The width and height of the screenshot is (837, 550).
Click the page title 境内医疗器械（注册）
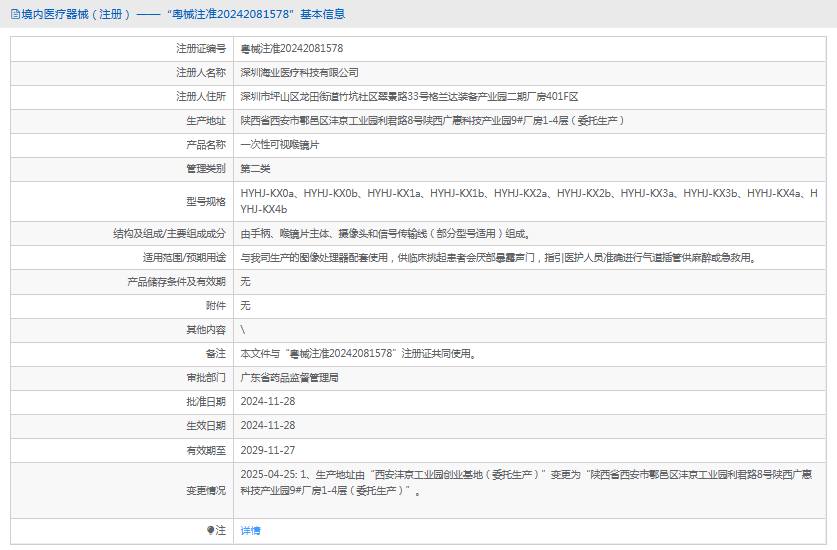pyautogui.click(x=76, y=14)
